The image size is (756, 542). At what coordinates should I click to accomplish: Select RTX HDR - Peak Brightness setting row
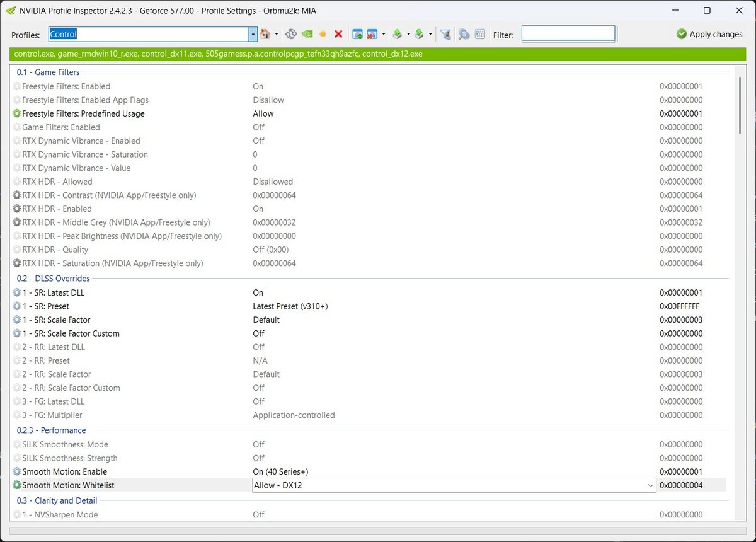click(369, 236)
